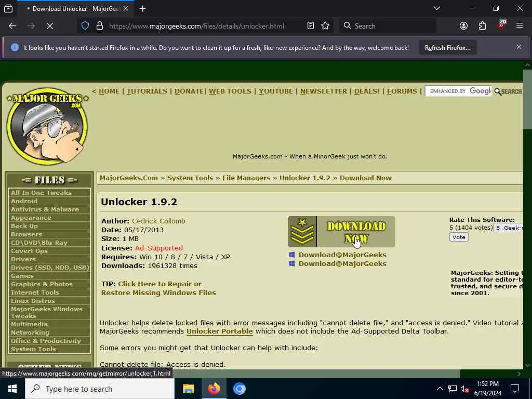
Task: Open the FORUMS navigation link
Action: 402,91
